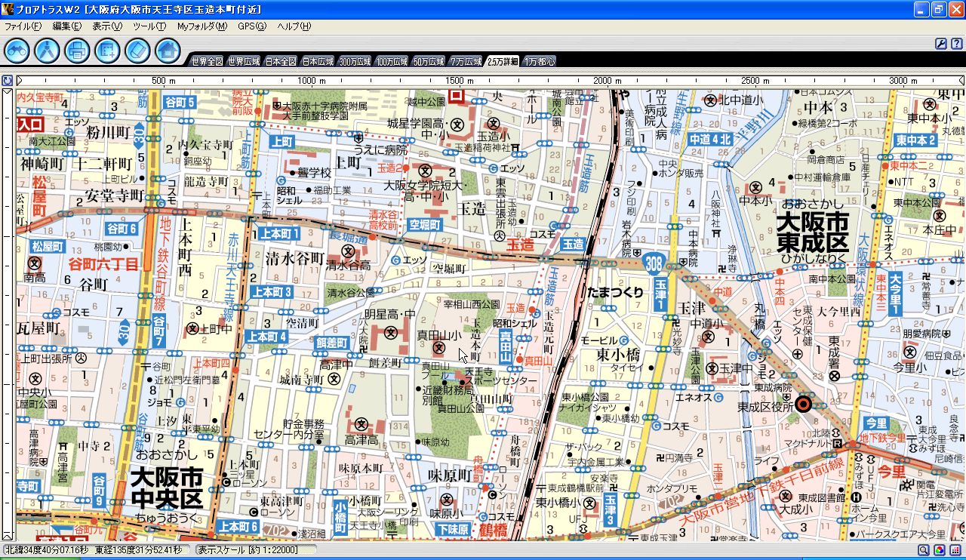Click the rotate icon beside the ruler
This screenshot has height=560, width=966.
7,80
